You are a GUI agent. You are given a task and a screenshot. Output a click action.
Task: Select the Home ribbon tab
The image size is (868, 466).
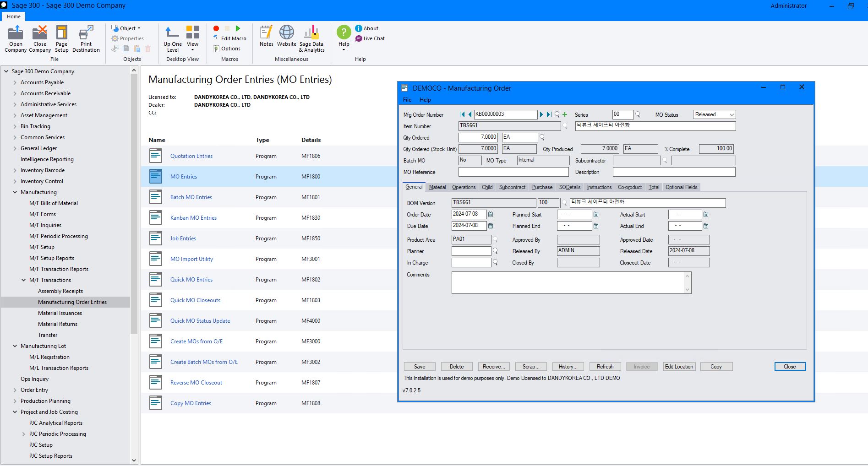pos(14,16)
